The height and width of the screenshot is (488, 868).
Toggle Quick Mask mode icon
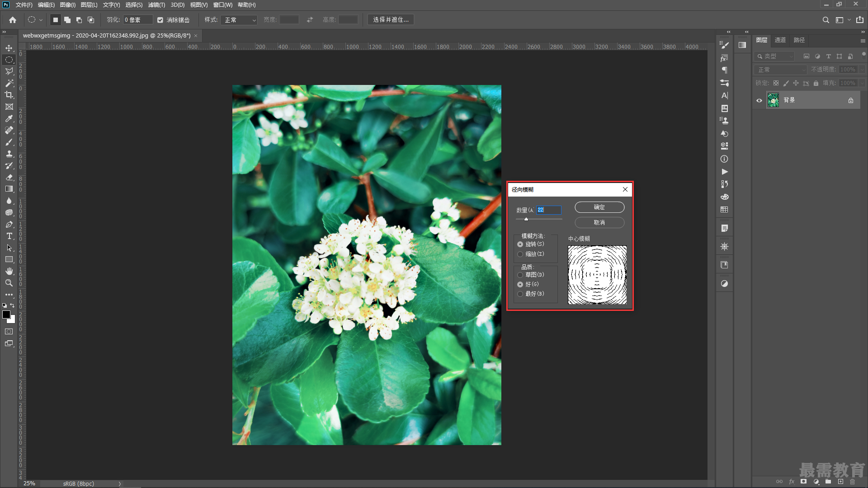tap(9, 332)
